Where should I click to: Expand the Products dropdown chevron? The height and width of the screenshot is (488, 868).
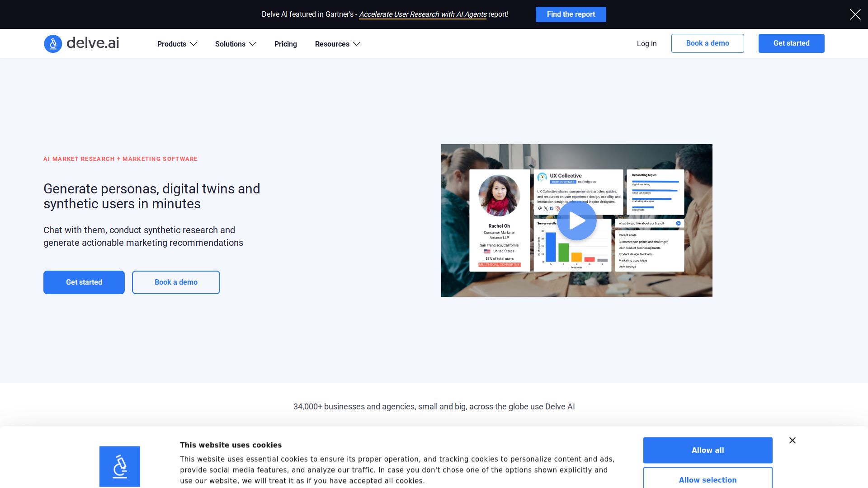193,44
